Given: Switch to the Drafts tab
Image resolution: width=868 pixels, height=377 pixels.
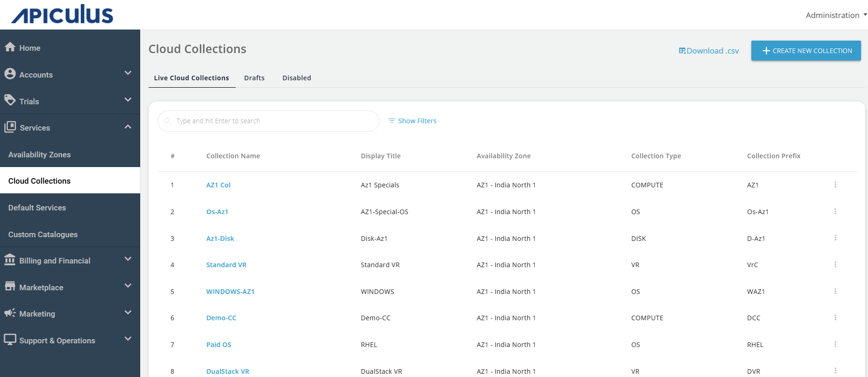Looking at the screenshot, I should coord(254,78).
